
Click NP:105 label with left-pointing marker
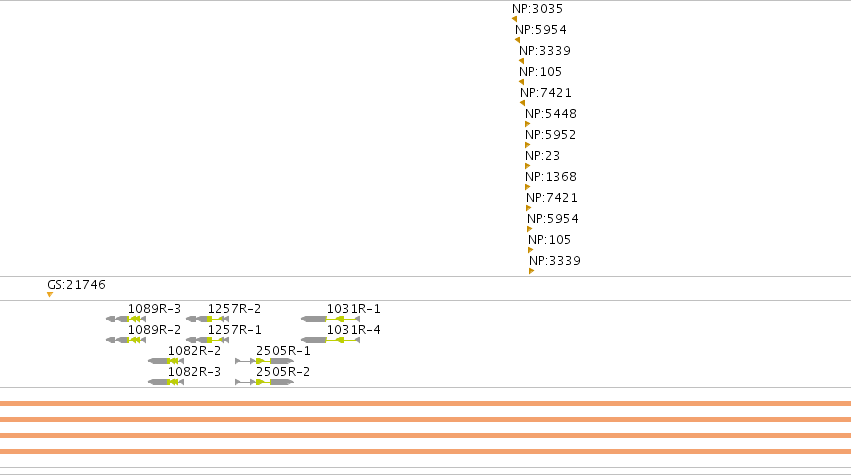tap(541, 72)
